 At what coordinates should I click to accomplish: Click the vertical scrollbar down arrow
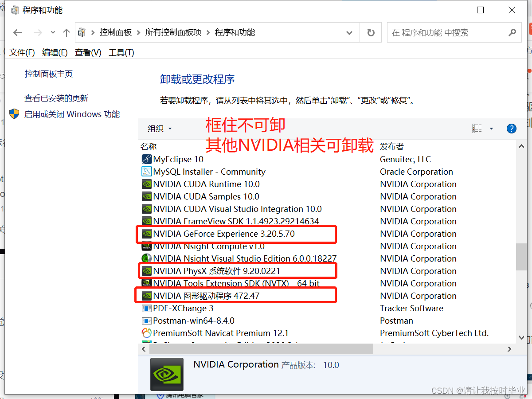pyautogui.click(x=521, y=338)
